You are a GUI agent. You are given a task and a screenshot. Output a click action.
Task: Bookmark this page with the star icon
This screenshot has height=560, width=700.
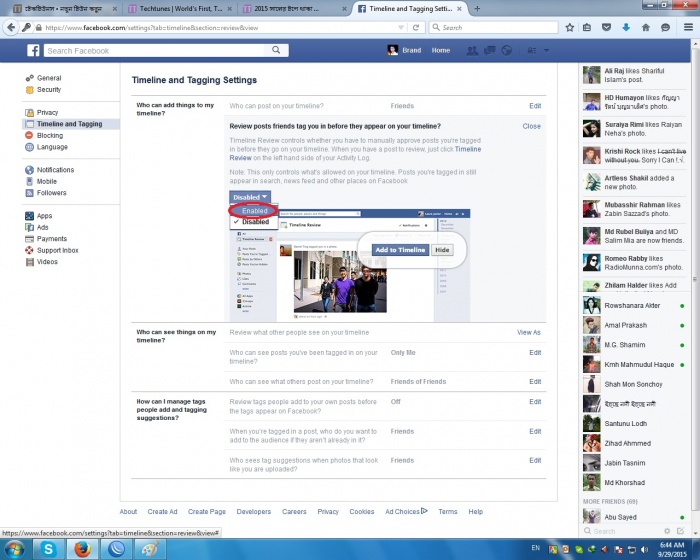(570, 28)
